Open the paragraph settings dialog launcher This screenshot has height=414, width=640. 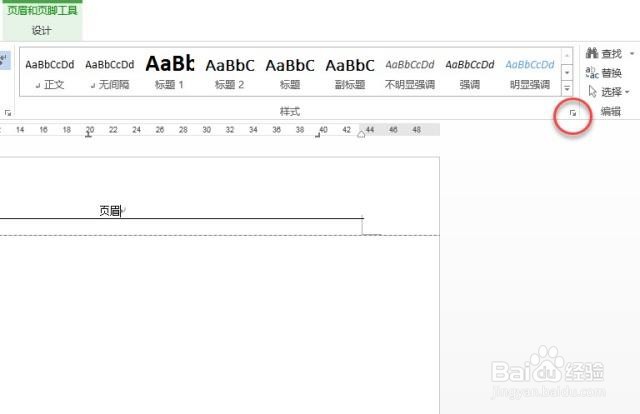pyautogui.click(x=8, y=113)
